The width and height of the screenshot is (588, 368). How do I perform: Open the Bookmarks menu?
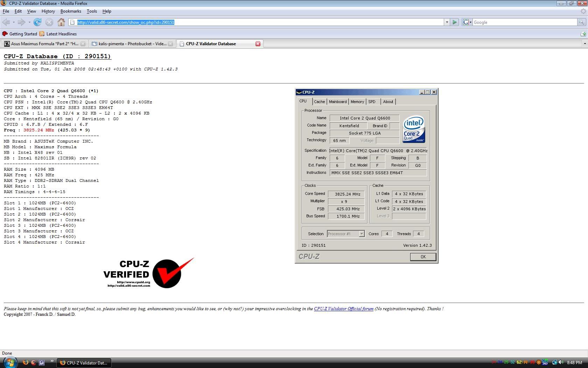click(71, 11)
